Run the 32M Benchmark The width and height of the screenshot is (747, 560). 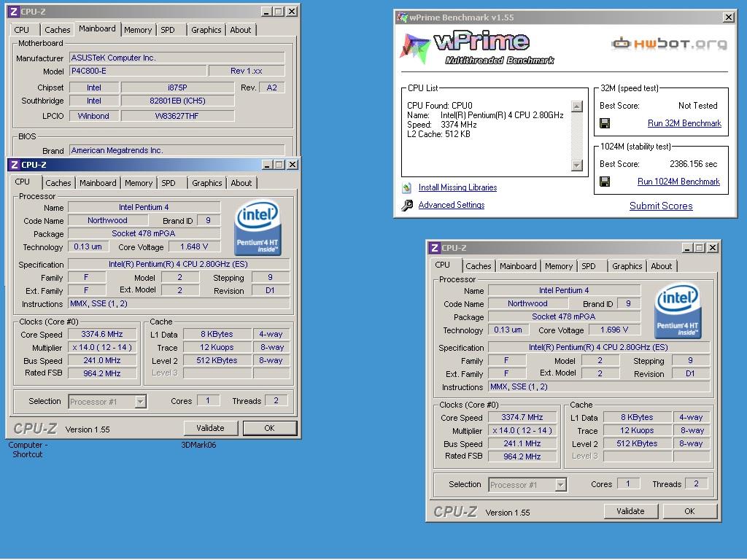pos(684,123)
